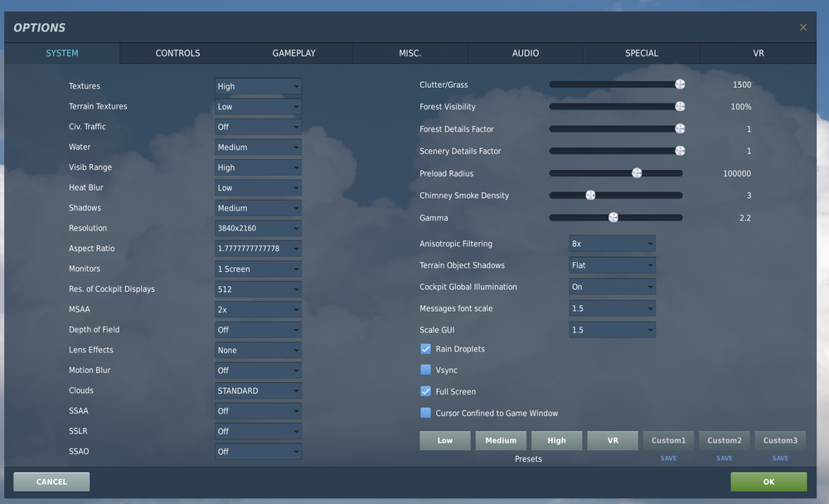
Task: Open the Textures quality dropdown
Action: pos(257,85)
